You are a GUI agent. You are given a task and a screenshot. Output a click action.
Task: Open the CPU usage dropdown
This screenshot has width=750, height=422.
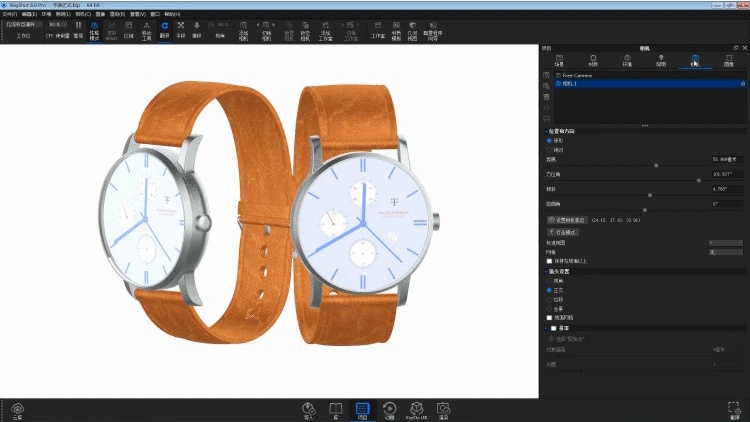click(57, 24)
